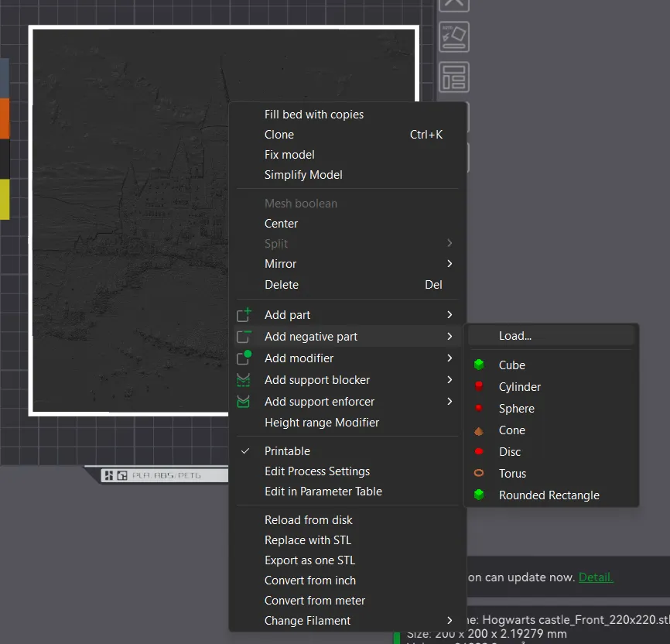Click the Add modifier icon

[244, 358]
